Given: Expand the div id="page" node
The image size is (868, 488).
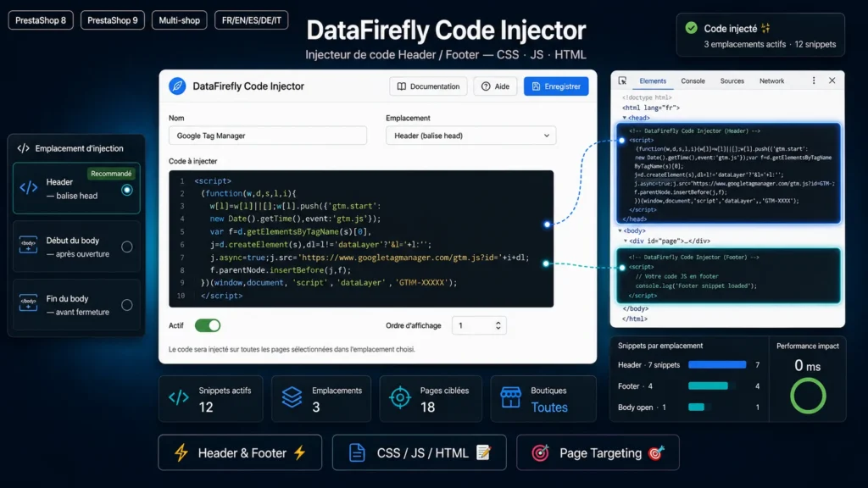Looking at the screenshot, I should 626,241.
